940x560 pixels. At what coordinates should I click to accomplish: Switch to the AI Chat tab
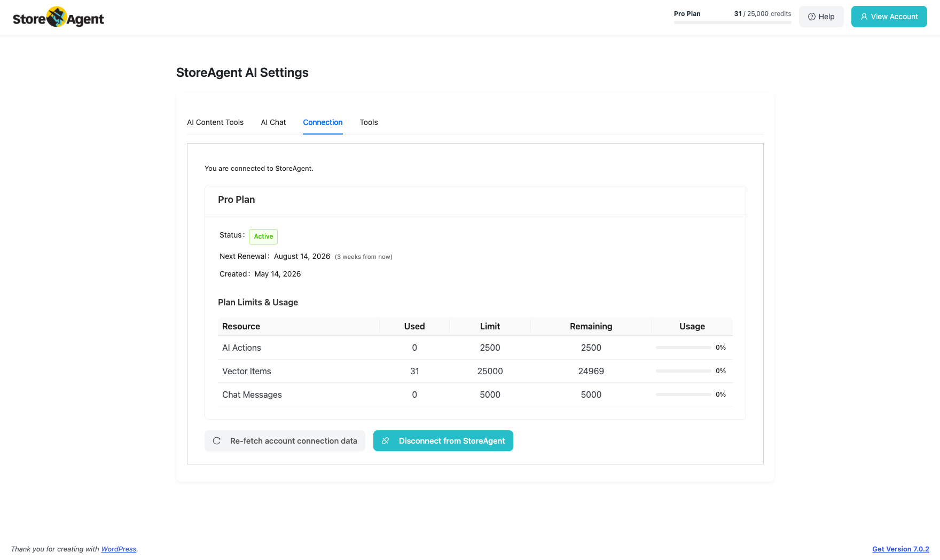tap(273, 122)
